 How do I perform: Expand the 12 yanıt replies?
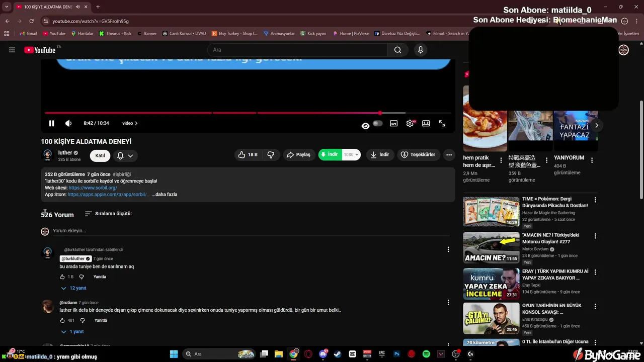[x=73, y=288]
